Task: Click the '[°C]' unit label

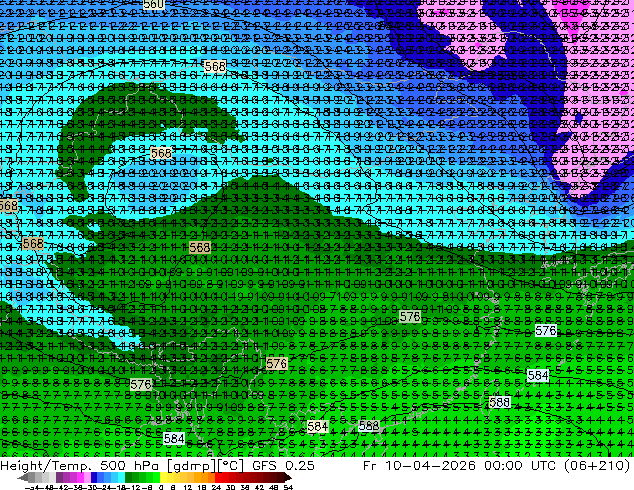Action: coord(230,465)
